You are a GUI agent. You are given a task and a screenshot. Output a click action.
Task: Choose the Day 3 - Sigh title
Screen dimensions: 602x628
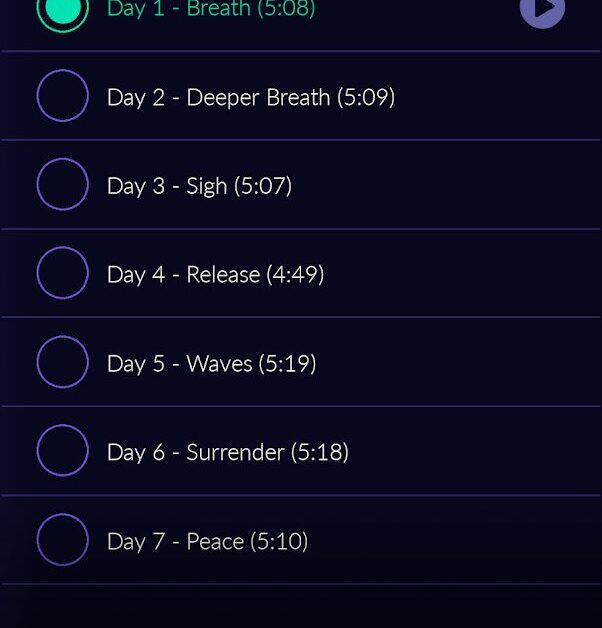point(167,186)
